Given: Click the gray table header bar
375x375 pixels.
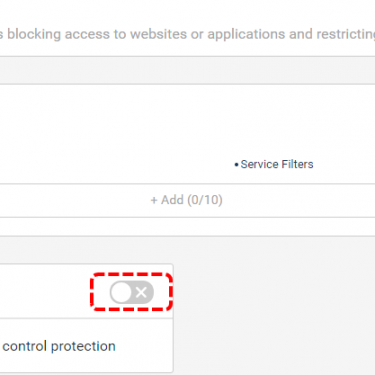Looking at the screenshot, I should coord(187,70).
